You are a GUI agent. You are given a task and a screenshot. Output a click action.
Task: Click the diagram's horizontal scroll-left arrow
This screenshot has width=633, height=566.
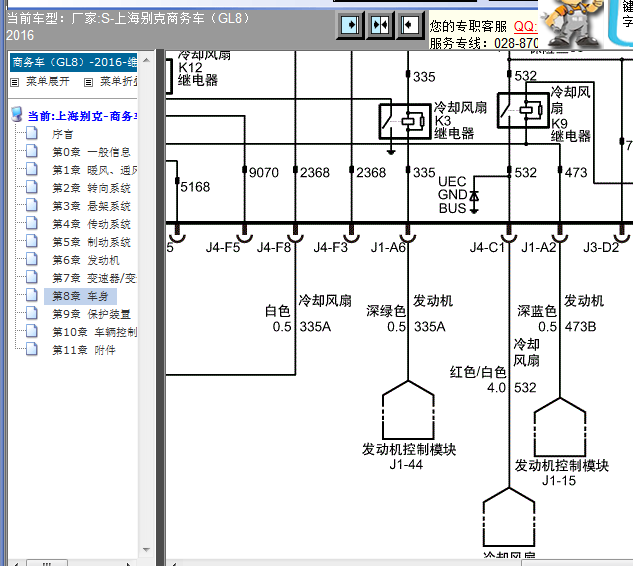pos(174,563)
